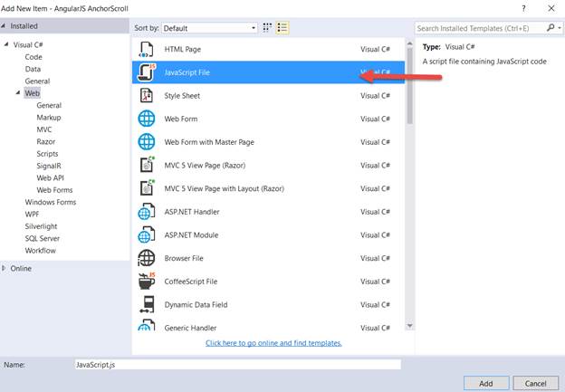
Task: Select the Workflow category
Action: [x=41, y=251]
